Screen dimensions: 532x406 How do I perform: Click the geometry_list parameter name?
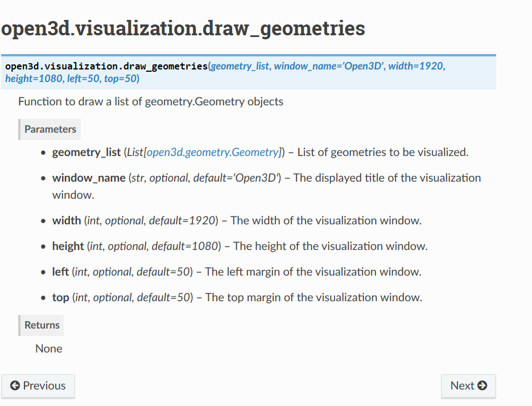coord(86,152)
